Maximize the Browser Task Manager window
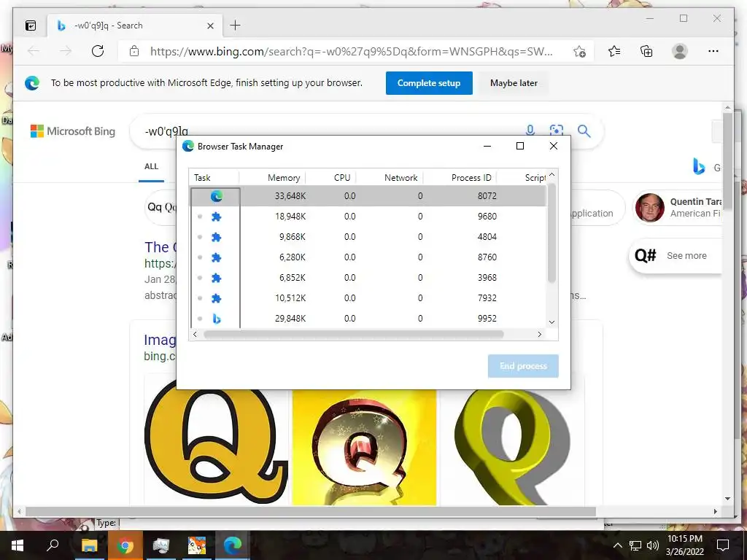747x560 pixels. [x=520, y=146]
